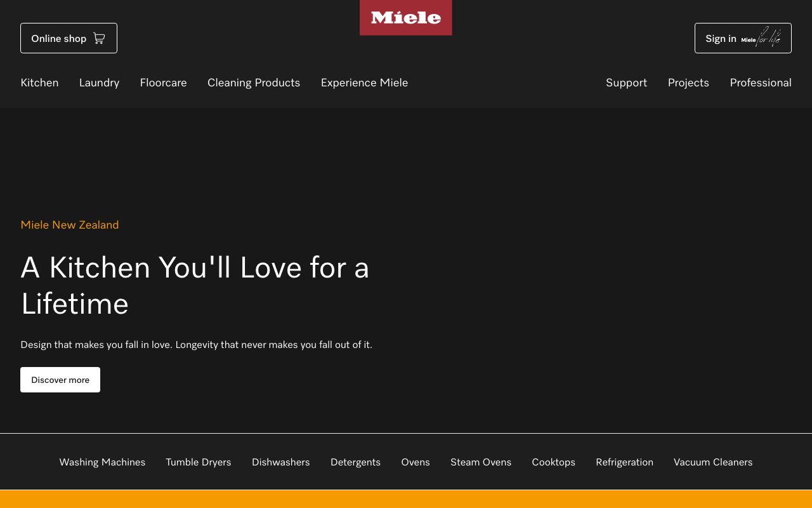Viewport: 812px width, 508px height.
Task: Open the Laundry menu
Action: (99, 83)
